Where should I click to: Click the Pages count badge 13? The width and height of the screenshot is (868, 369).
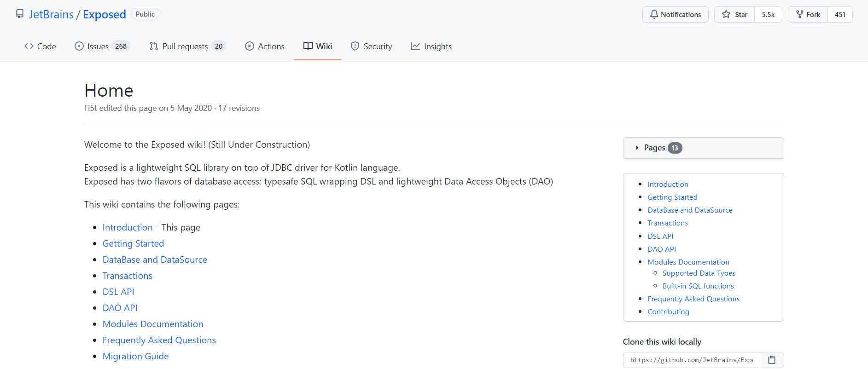675,148
